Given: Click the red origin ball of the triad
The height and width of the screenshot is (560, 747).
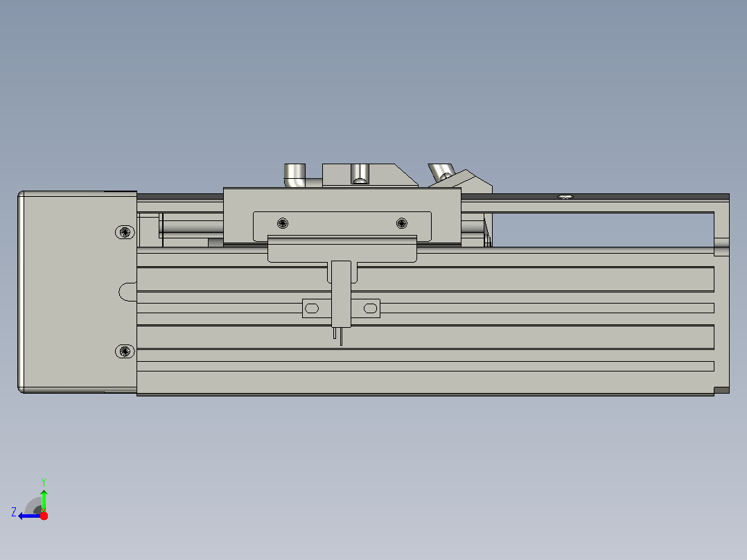Looking at the screenshot, I should point(44,516).
